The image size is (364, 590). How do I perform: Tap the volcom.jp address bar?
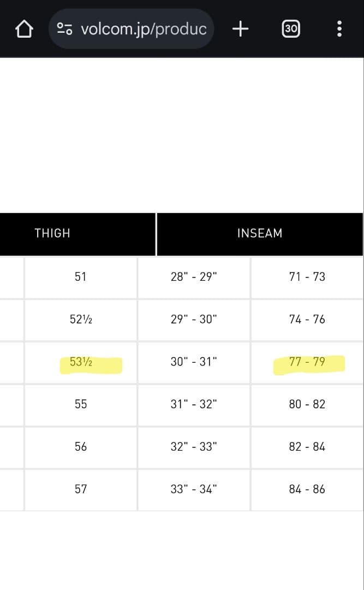143,29
